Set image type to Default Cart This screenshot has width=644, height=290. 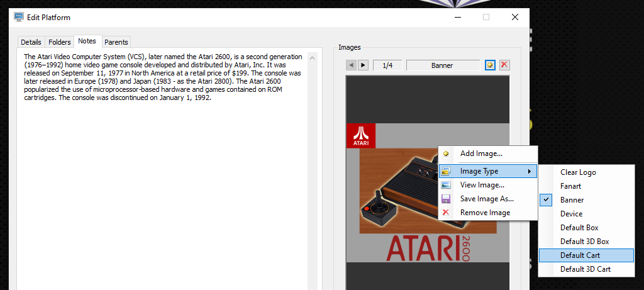point(587,255)
